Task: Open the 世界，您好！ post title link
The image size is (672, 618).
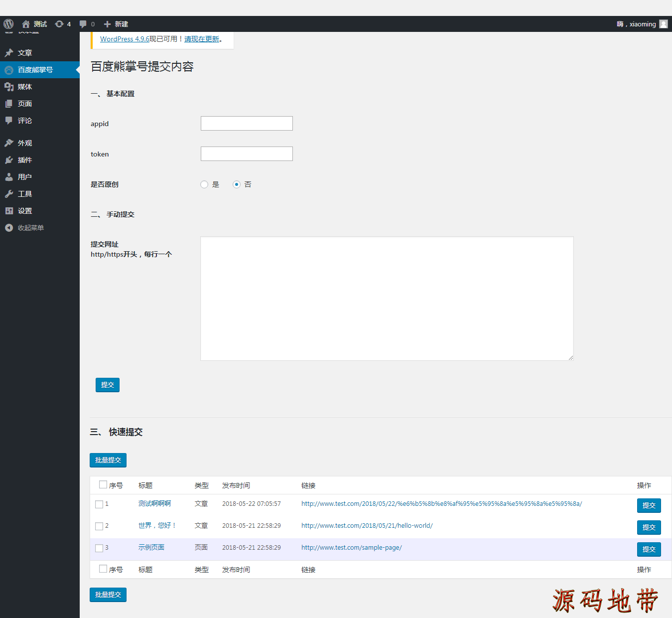Action: coord(157,525)
